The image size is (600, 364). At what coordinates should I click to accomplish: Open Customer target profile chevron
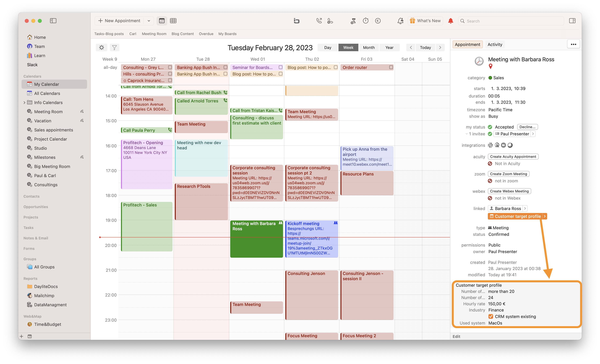(x=544, y=216)
